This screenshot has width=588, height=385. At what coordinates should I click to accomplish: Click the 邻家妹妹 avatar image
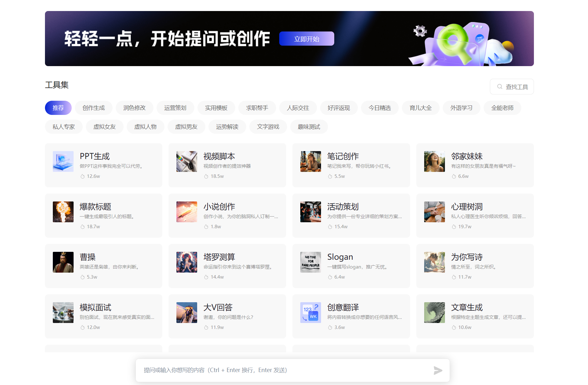tap(435, 161)
